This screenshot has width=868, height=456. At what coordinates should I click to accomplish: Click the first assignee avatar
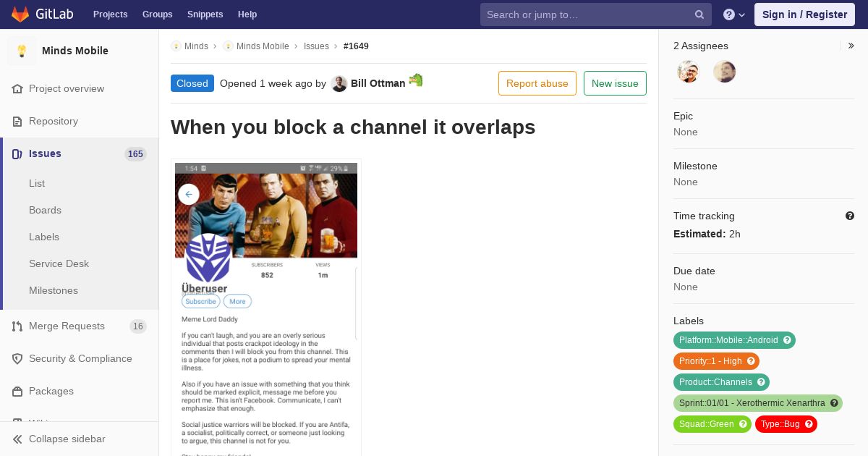689,72
